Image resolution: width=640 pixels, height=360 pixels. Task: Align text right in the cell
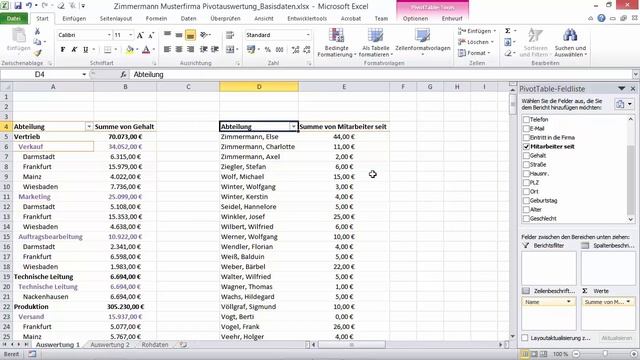(190, 49)
